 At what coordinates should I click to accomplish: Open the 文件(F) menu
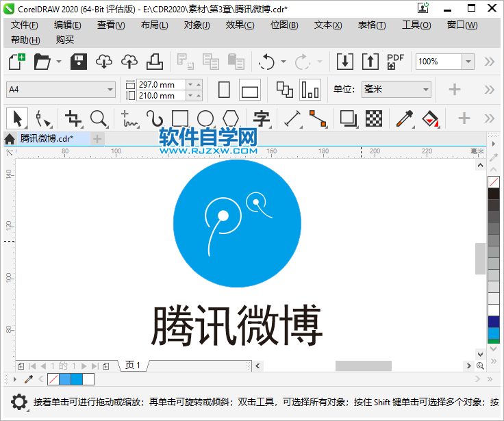tap(25, 25)
